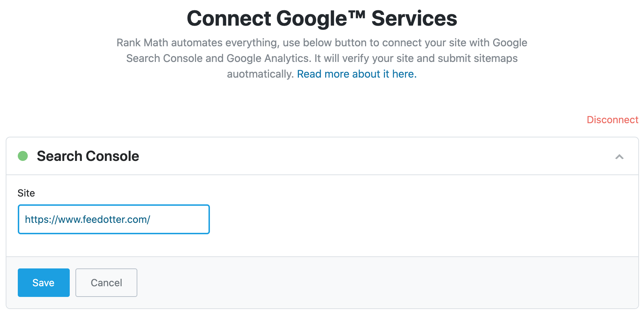
Task: Cancel the Search Console changes
Action: point(106,283)
